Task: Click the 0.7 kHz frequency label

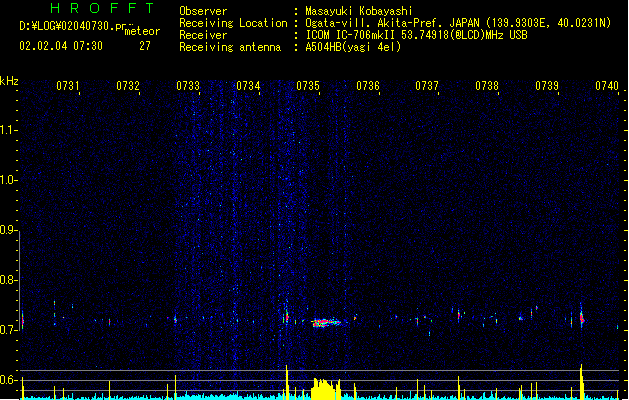Action: click(8, 330)
